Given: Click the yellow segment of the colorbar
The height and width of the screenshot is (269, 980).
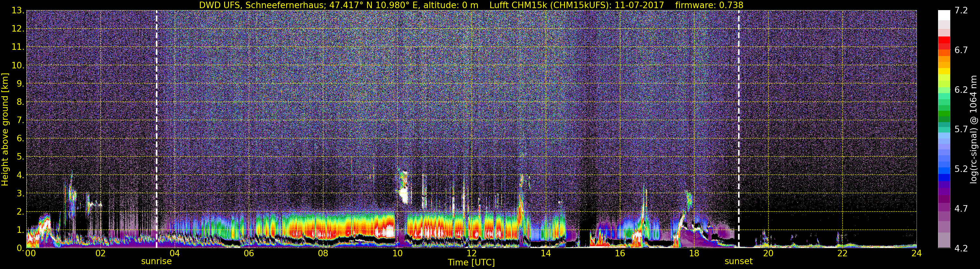Looking at the screenshot, I should click(944, 71).
